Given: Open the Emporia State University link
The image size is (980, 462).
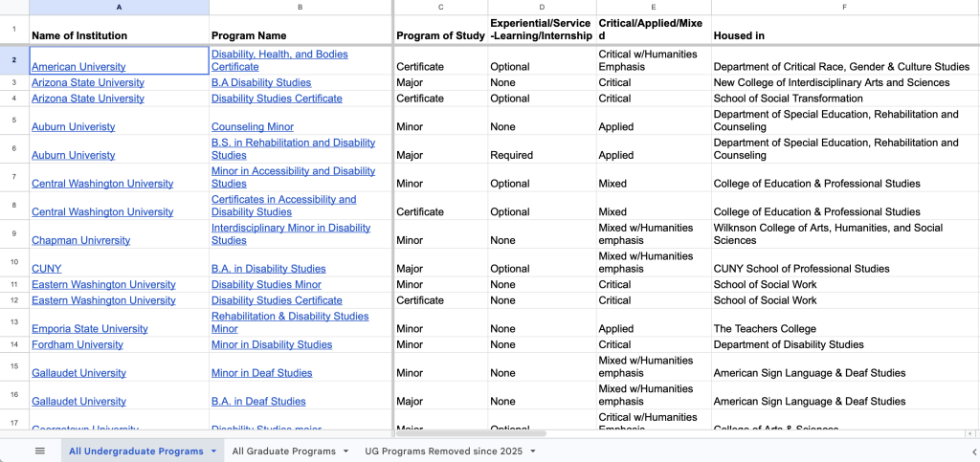Looking at the screenshot, I should pos(90,329).
